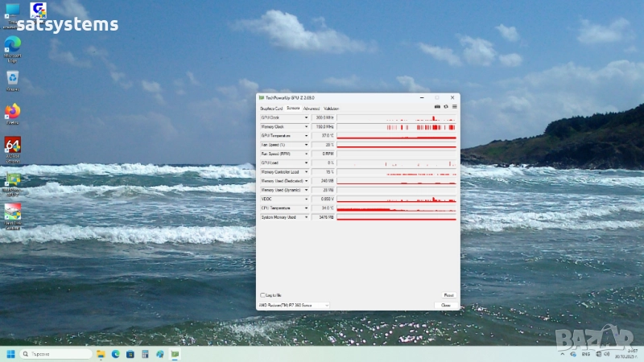This screenshot has height=362, width=644.
Task: Switch to the Graphics Card tab
Action: 271,108
